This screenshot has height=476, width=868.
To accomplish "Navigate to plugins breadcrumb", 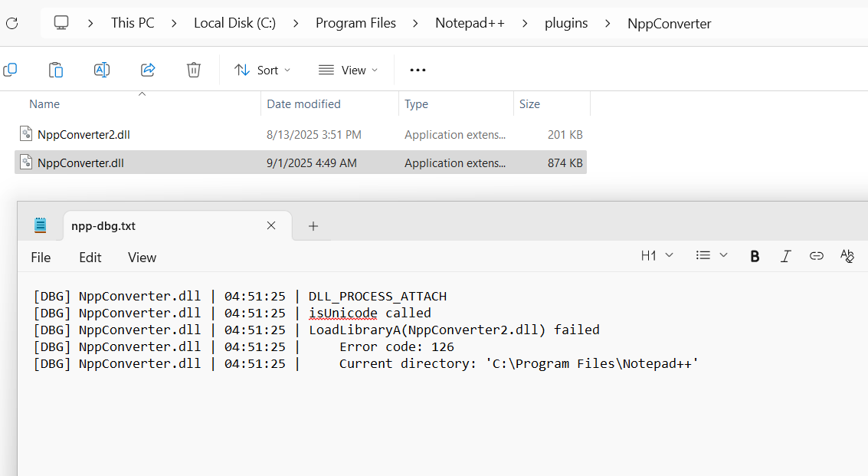I will (566, 23).
